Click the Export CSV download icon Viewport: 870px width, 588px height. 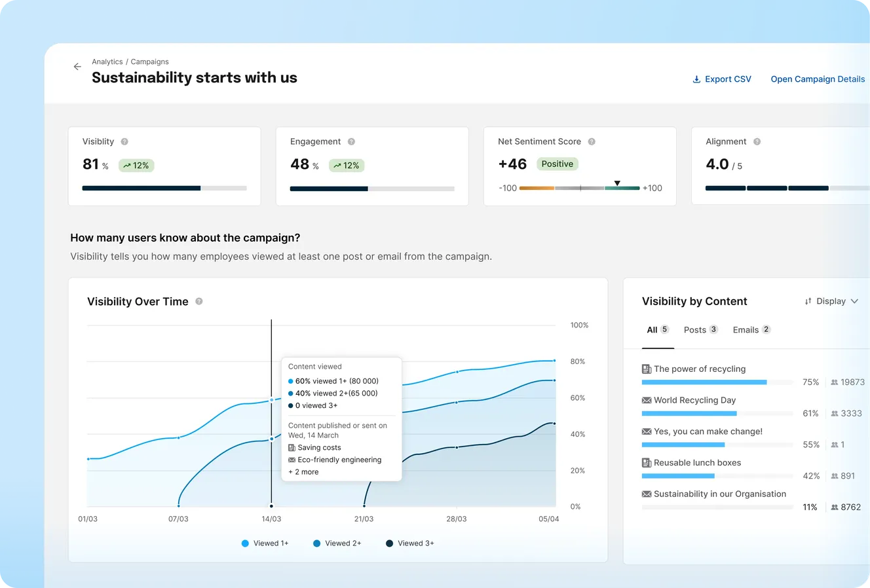[x=696, y=79]
